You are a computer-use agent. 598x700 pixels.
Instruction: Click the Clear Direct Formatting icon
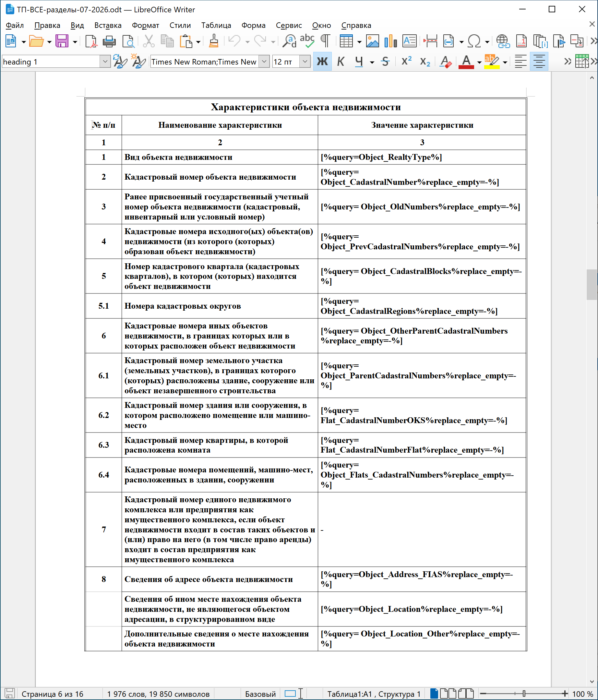(x=446, y=62)
